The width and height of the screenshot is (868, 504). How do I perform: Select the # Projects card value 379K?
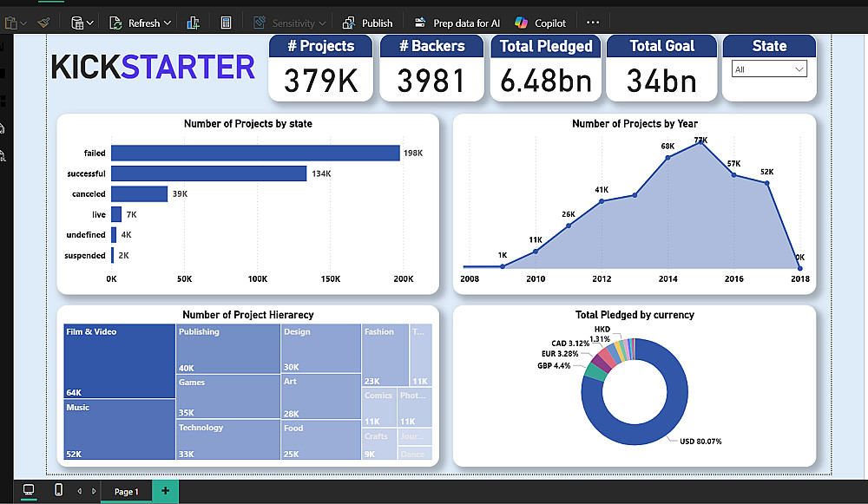pyautogui.click(x=321, y=81)
